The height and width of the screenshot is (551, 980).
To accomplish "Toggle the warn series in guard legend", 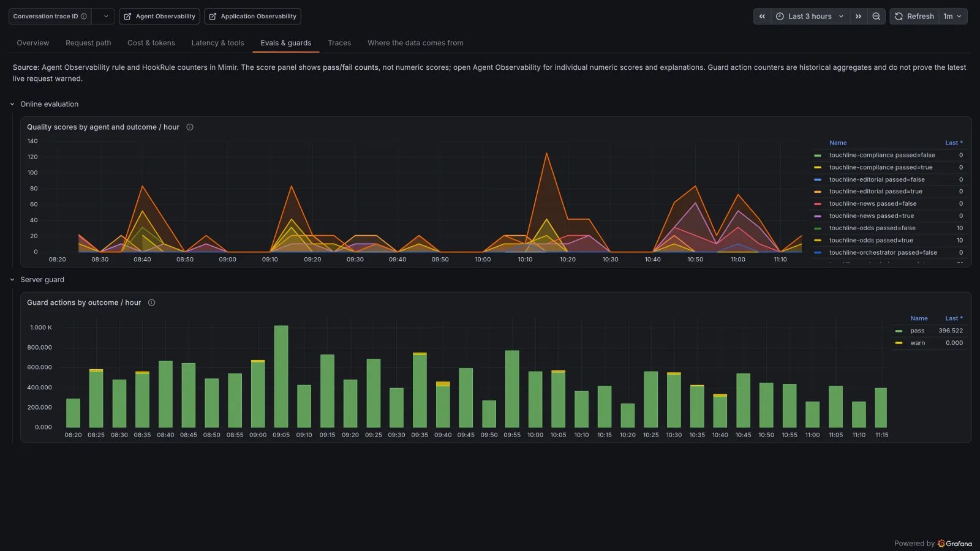I will coord(918,343).
